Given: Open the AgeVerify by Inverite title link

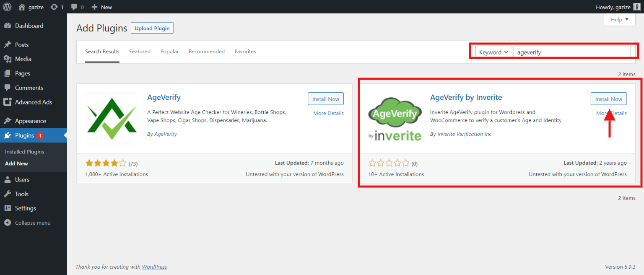Looking at the screenshot, I should (466, 97).
